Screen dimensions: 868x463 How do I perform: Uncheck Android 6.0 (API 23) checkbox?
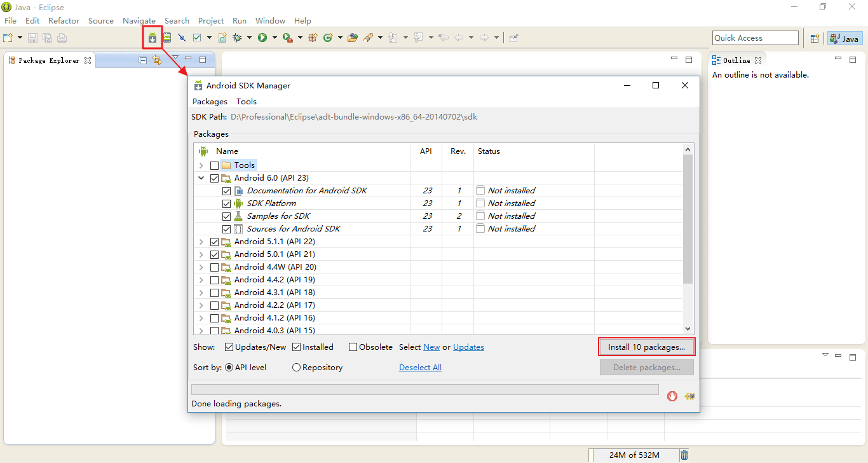pos(214,178)
